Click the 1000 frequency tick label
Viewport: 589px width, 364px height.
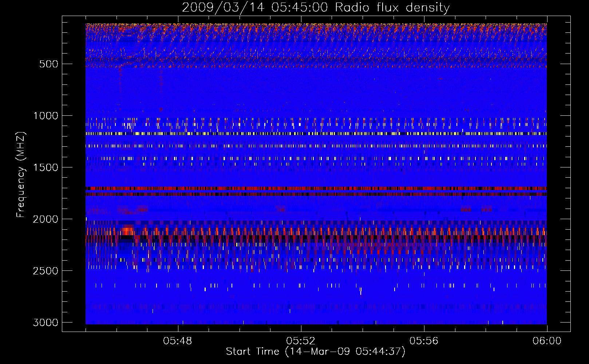[46, 116]
